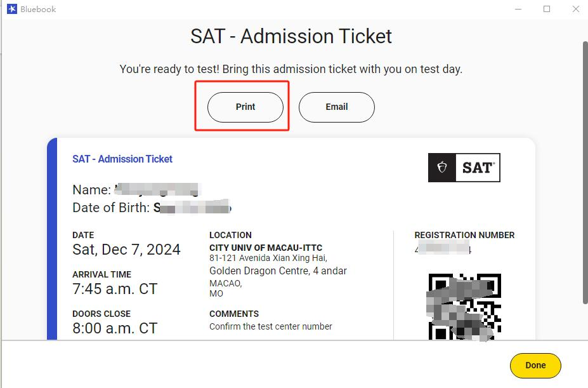Select the test date Sat, Dec 7, 2024
Screen dimensions: 588x388
point(126,250)
